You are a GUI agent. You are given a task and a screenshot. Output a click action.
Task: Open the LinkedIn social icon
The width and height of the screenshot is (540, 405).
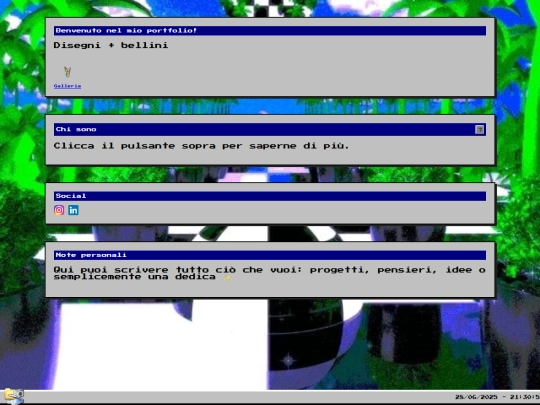tap(73, 210)
